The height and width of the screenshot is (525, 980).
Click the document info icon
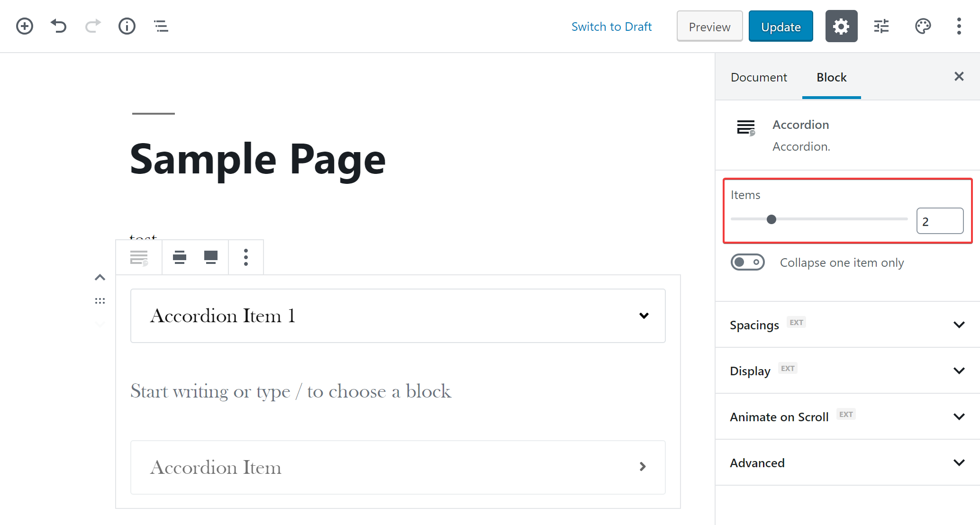127,26
